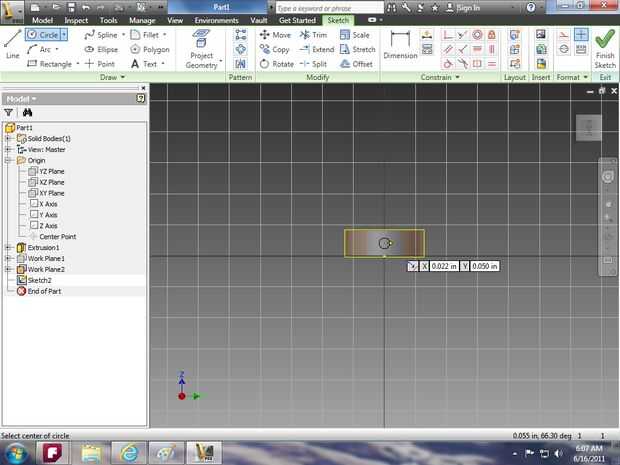Select the Rotate tool
620x465 pixels.
point(276,64)
